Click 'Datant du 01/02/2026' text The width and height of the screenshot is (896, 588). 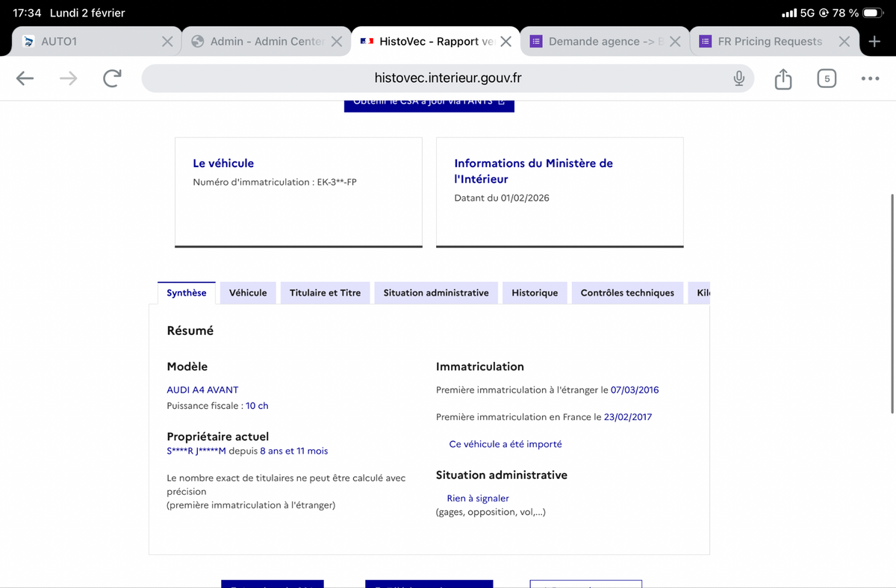pyautogui.click(x=502, y=198)
